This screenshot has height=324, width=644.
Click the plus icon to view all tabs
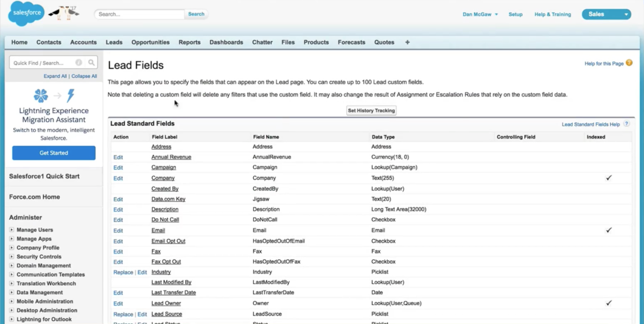[407, 42]
